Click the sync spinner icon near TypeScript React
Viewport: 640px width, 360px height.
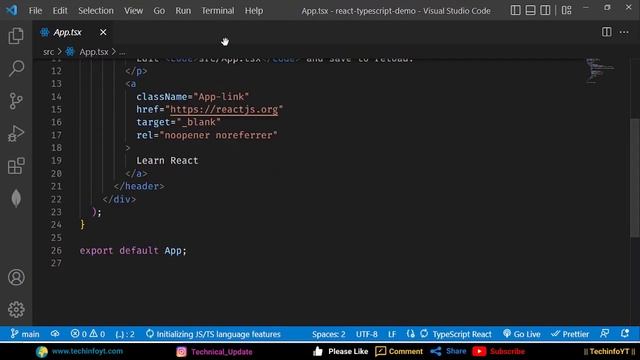coord(424,334)
